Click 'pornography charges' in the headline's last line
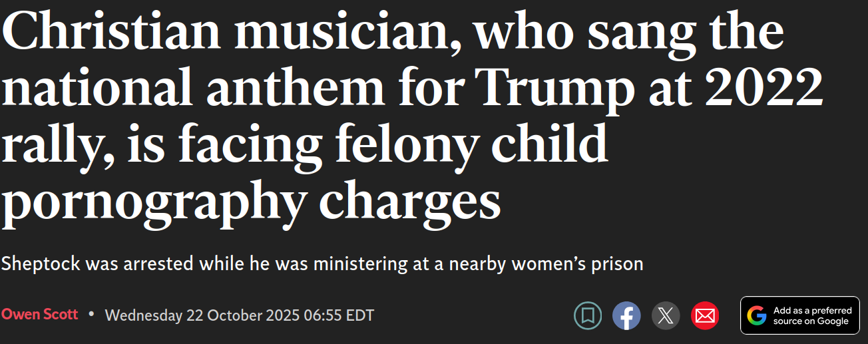Viewport: 868px width, 344px height. click(x=250, y=202)
